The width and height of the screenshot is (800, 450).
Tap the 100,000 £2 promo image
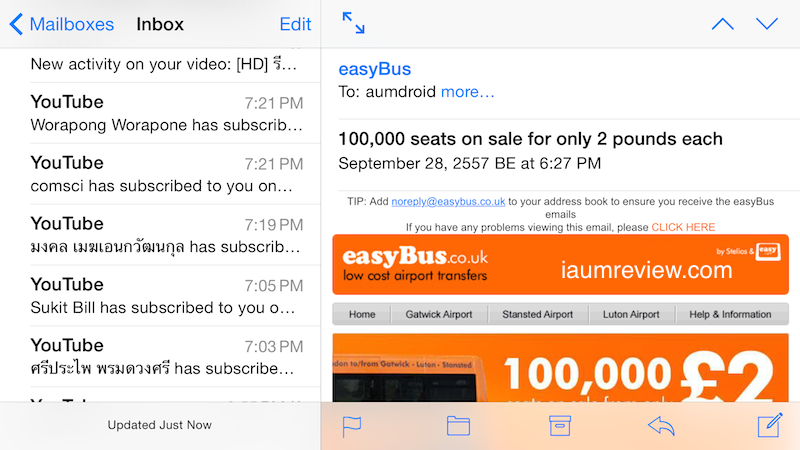[x=560, y=368]
